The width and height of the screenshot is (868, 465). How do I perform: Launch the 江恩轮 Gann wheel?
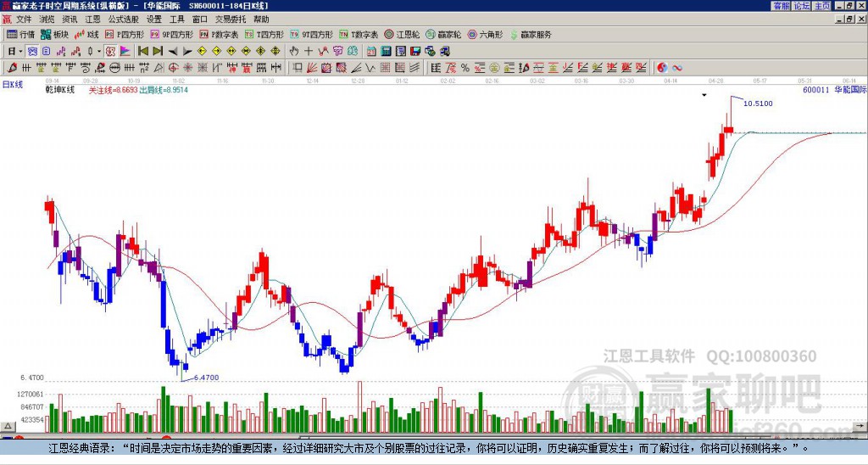tap(402, 34)
